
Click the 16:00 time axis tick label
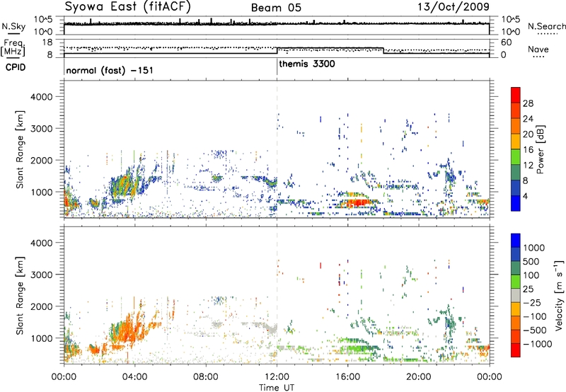coord(347,377)
